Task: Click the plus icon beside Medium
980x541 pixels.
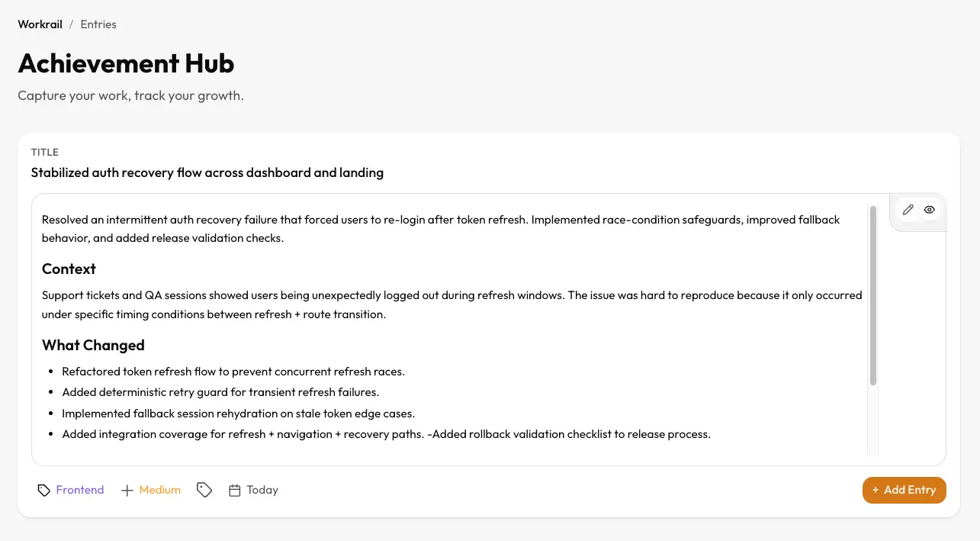Action: [x=127, y=489]
